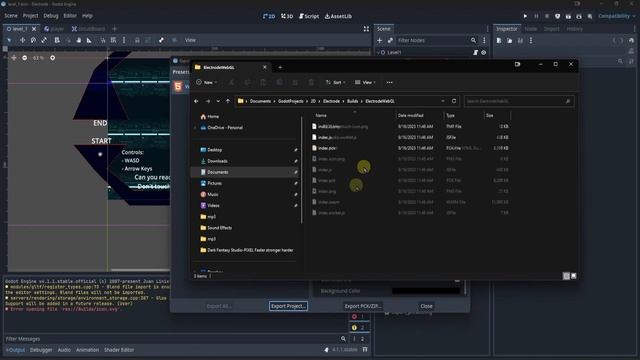This screenshot has width=640, height=360.
Task: Toggle the info message filter in Output
Action: [358, 338]
